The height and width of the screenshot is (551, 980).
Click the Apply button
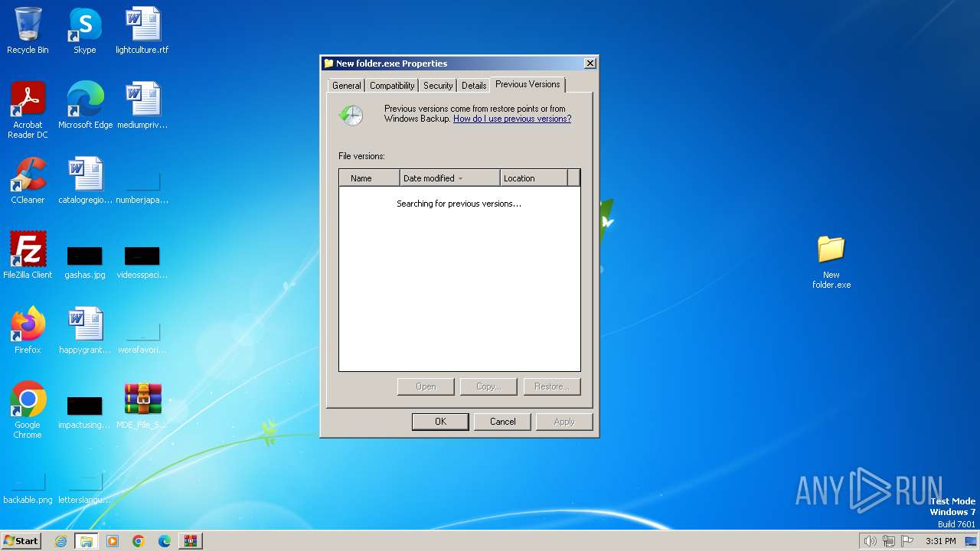[564, 422]
